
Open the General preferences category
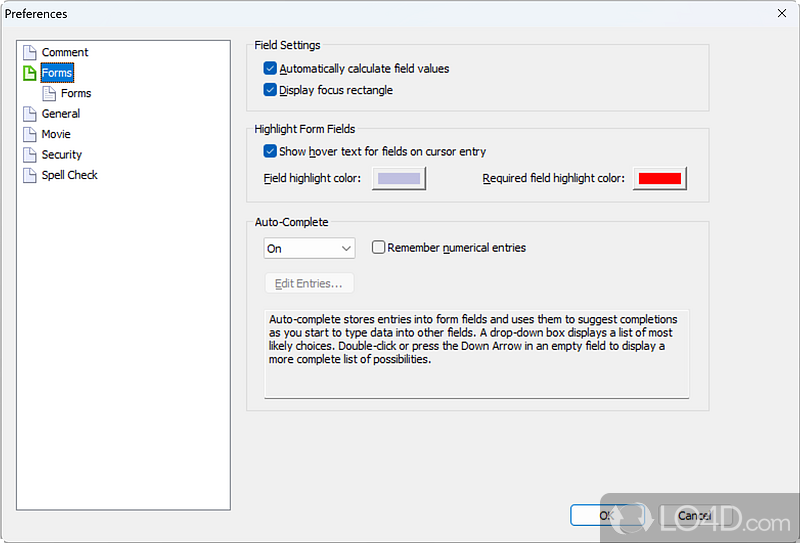click(61, 114)
